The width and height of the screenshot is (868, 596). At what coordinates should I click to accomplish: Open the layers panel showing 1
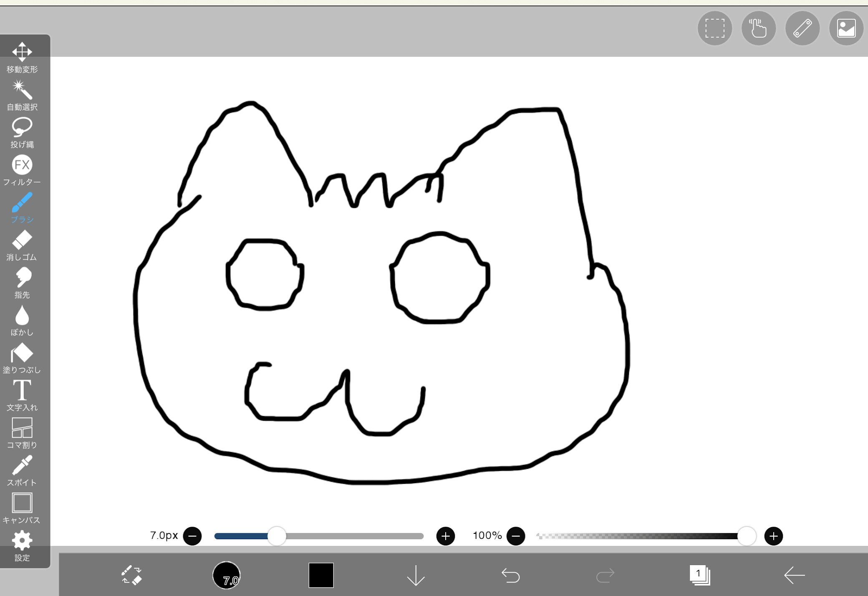pos(700,575)
